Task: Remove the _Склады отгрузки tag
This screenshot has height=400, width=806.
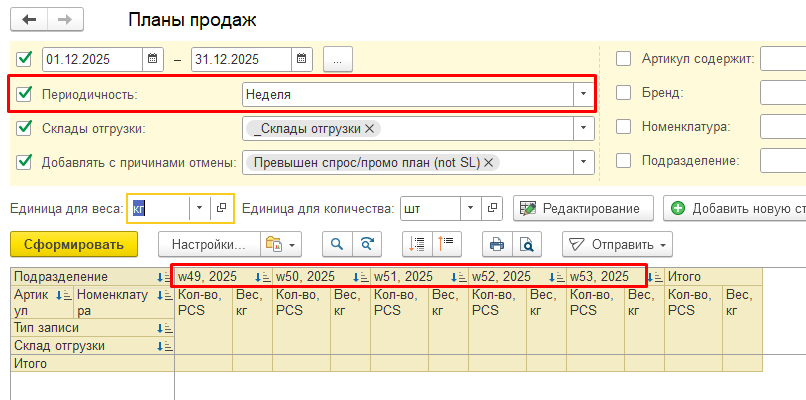Action: click(x=370, y=128)
